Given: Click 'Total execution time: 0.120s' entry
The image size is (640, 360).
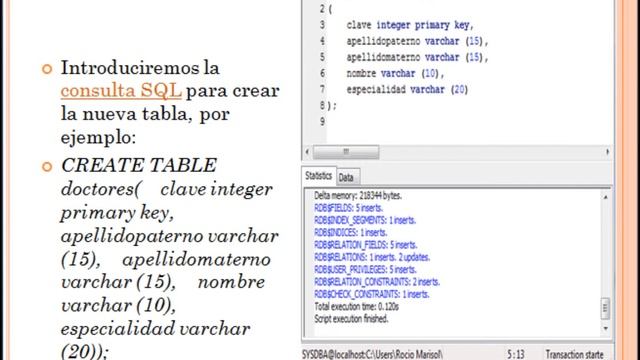Looking at the screenshot, I should pos(356,307).
